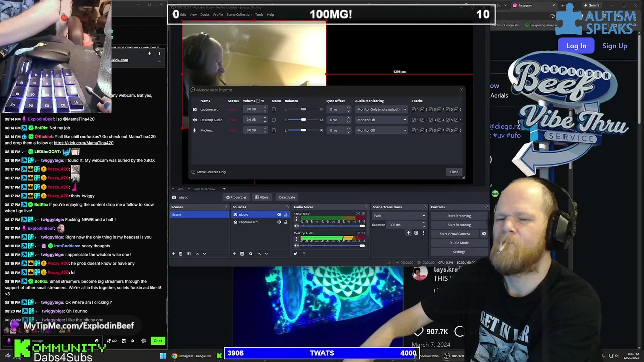Increase capturecard sync offset using up stepper
Viewport: 644px width, 362px height.
coord(348,108)
